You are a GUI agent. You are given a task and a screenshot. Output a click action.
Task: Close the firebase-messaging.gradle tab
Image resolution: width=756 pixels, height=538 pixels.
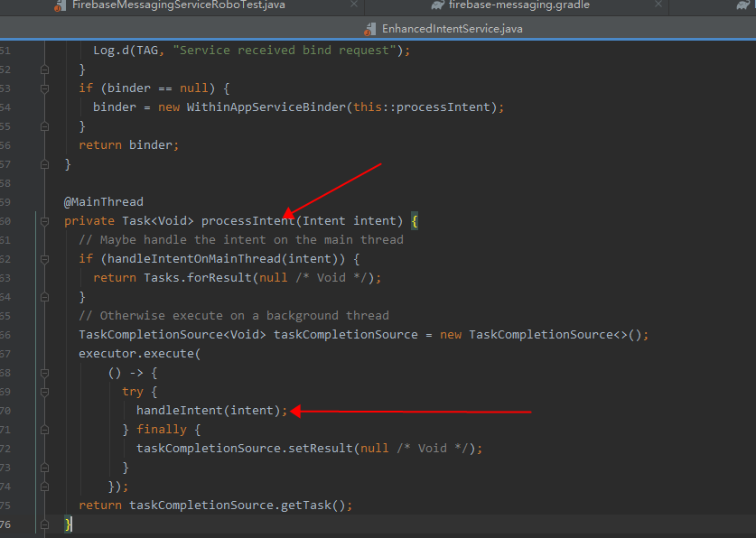click(x=658, y=5)
